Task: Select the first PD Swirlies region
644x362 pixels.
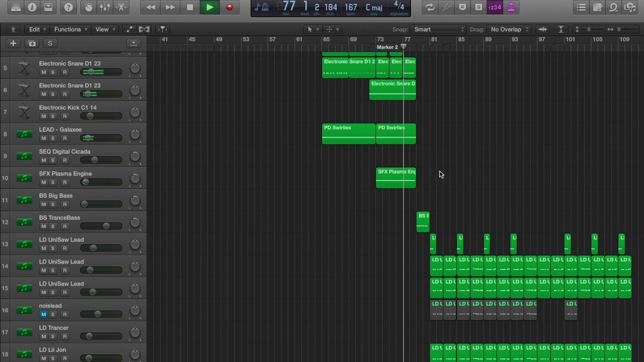Action: 349,134
